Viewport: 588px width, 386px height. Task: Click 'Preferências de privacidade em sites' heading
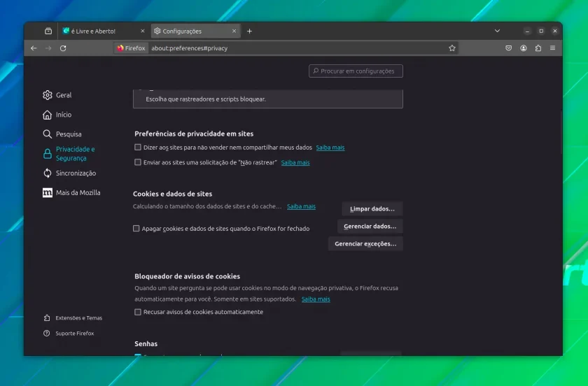[194, 134]
